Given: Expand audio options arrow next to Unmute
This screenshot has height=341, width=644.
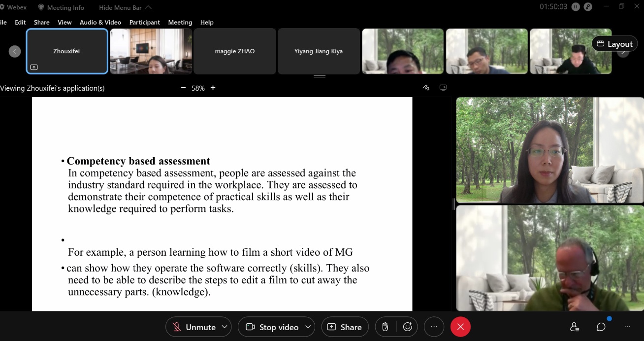Looking at the screenshot, I should pyautogui.click(x=225, y=327).
